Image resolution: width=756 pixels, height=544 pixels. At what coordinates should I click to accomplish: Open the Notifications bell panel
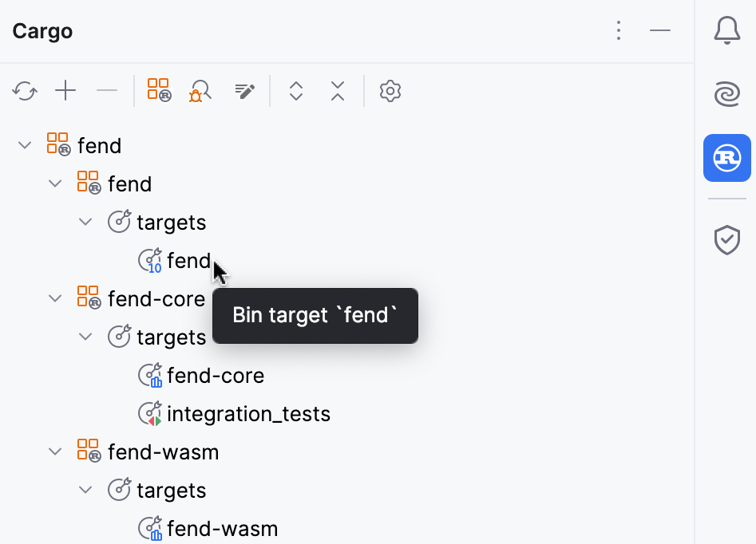(726, 30)
